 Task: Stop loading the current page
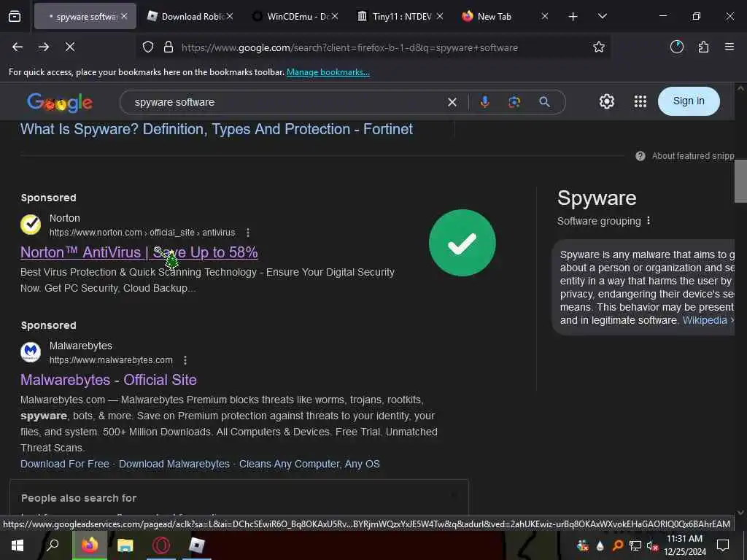[x=70, y=47]
